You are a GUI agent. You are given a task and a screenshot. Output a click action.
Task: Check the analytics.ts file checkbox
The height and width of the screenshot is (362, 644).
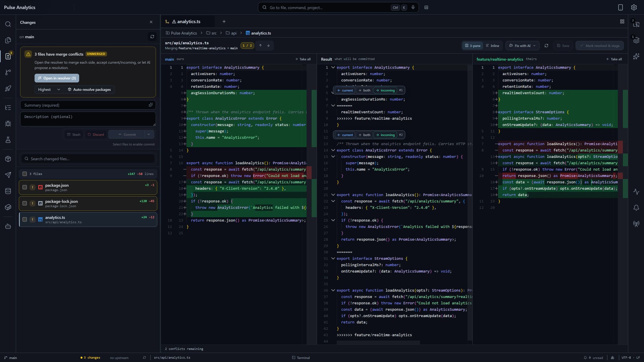point(24,220)
